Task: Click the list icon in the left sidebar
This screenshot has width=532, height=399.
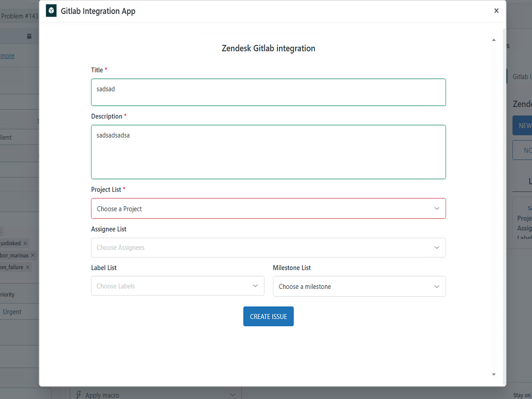Action: click(29, 36)
